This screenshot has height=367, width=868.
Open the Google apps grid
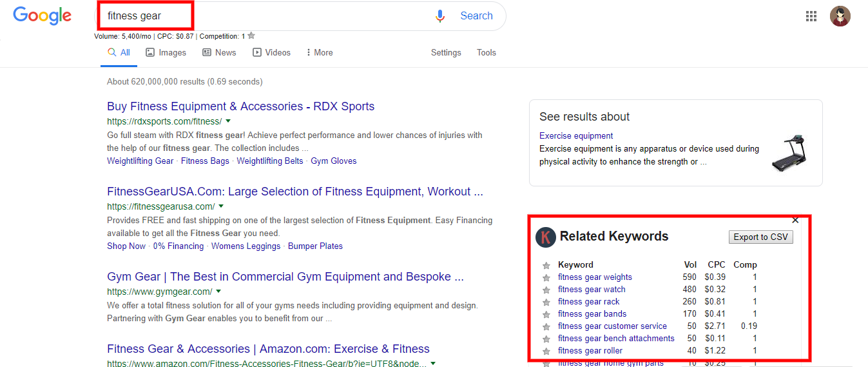[811, 16]
